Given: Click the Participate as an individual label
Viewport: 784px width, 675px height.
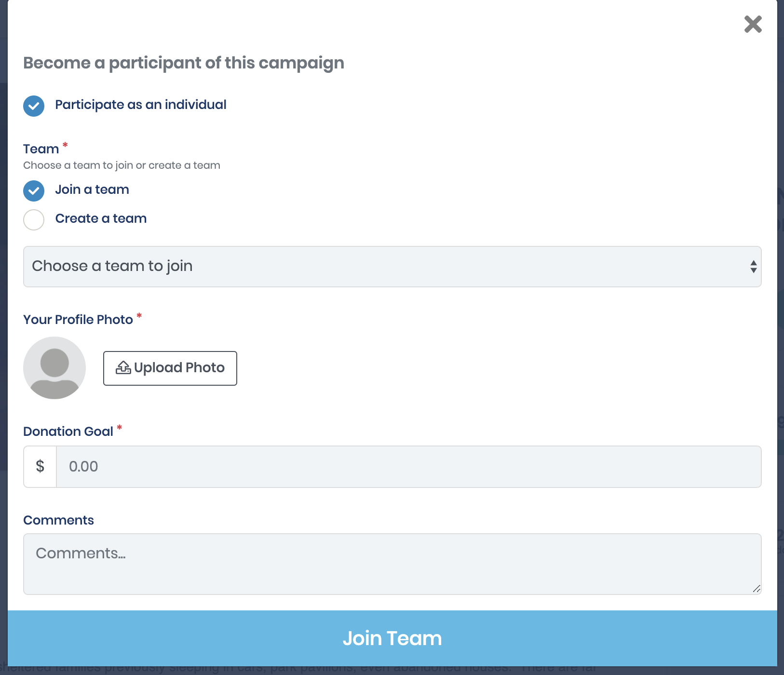Looking at the screenshot, I should tap(141, 105).
